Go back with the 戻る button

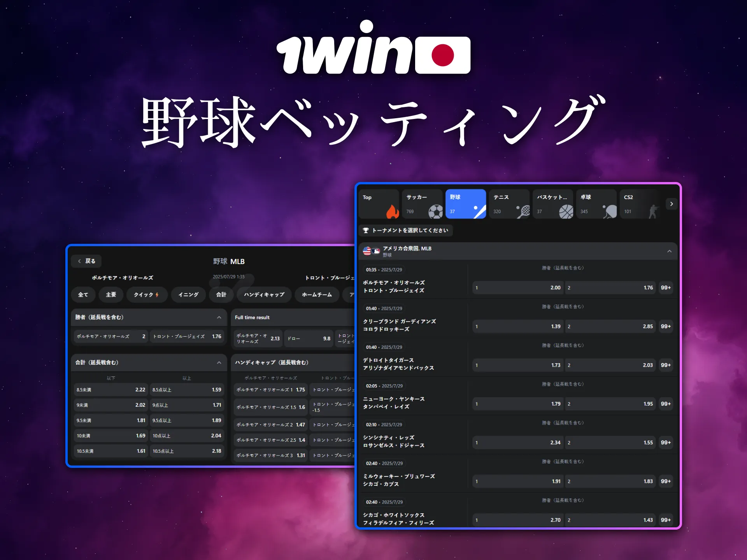(86, 261)
